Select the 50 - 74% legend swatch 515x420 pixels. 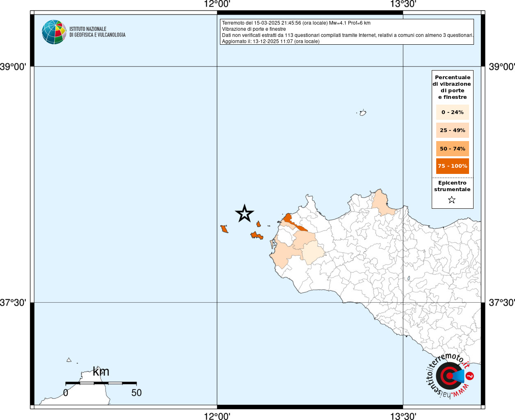(452, 149)
